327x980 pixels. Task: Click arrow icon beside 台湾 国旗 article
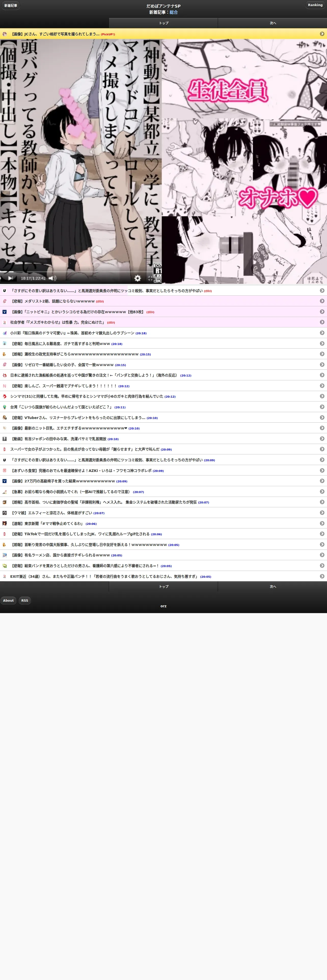click(x=322, y=407)
